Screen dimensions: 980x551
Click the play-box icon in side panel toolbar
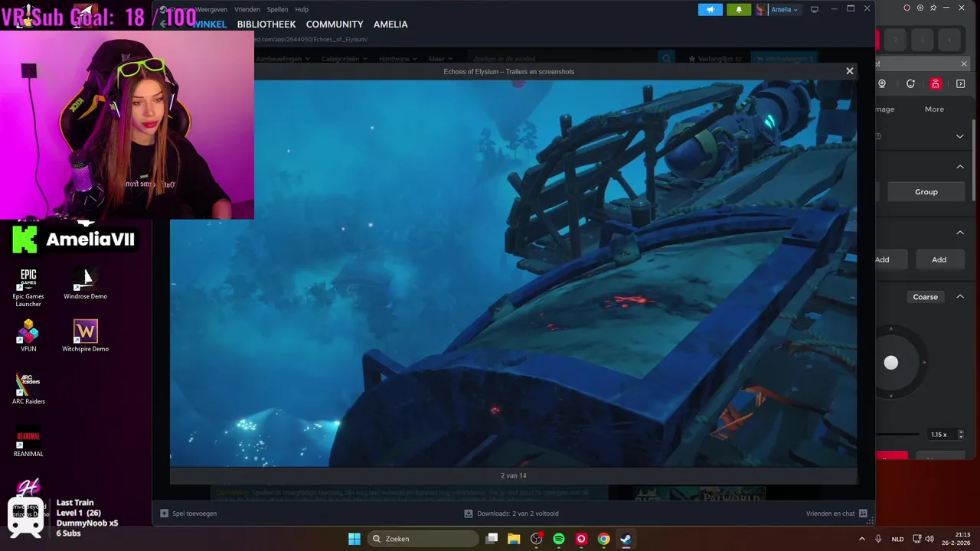[961, 84]
